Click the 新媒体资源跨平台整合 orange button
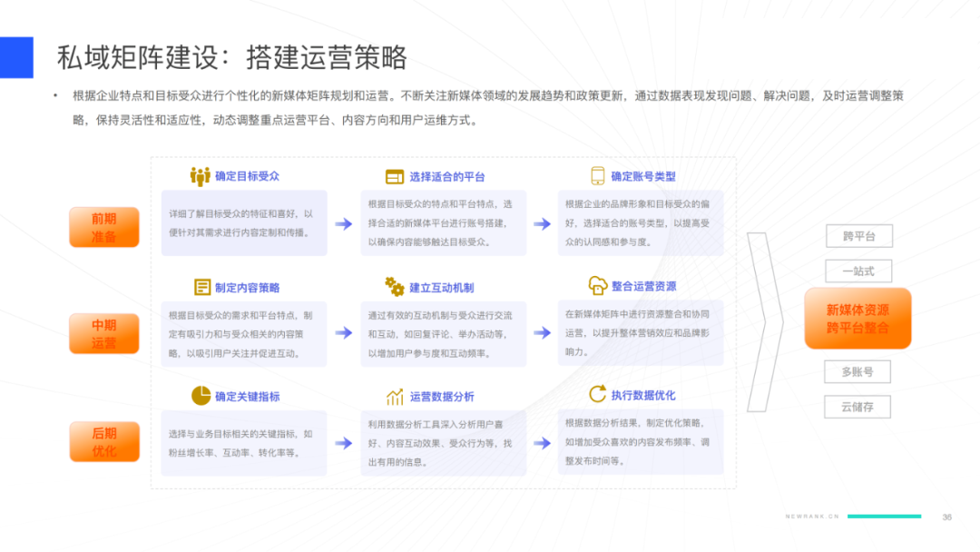This screenshot has width=980, height=552. point(857,318)
